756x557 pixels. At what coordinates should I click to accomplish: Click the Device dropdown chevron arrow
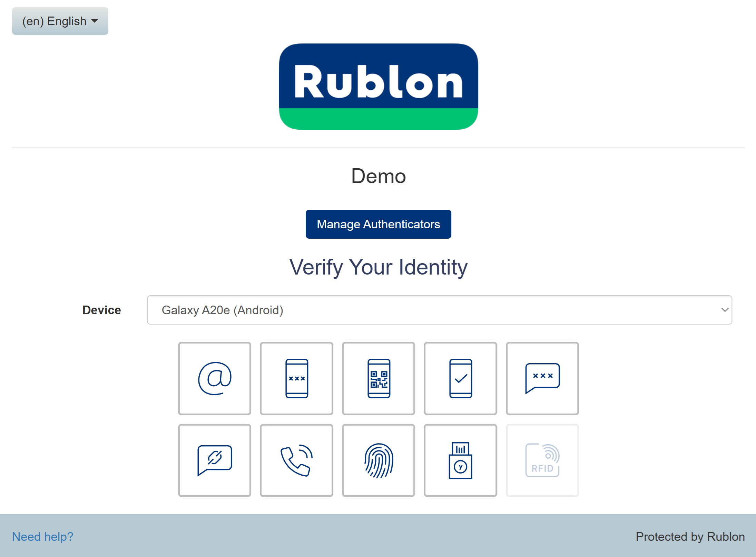point(724,310)
